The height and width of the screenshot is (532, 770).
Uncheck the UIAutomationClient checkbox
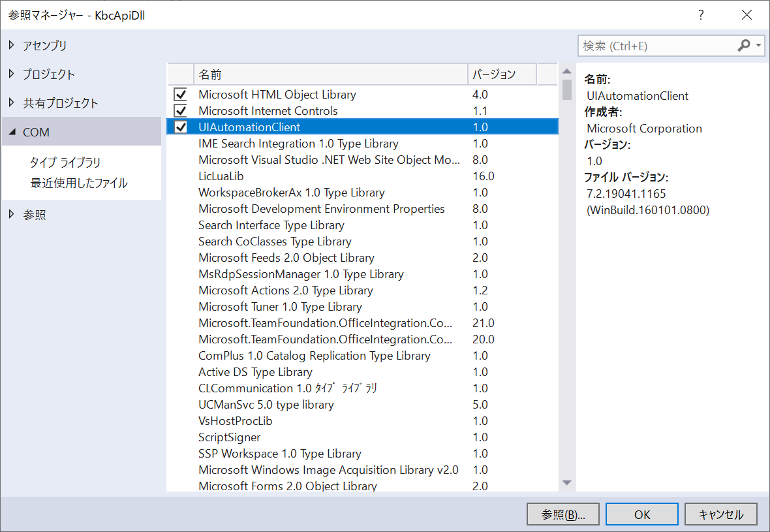coord(181,127)
